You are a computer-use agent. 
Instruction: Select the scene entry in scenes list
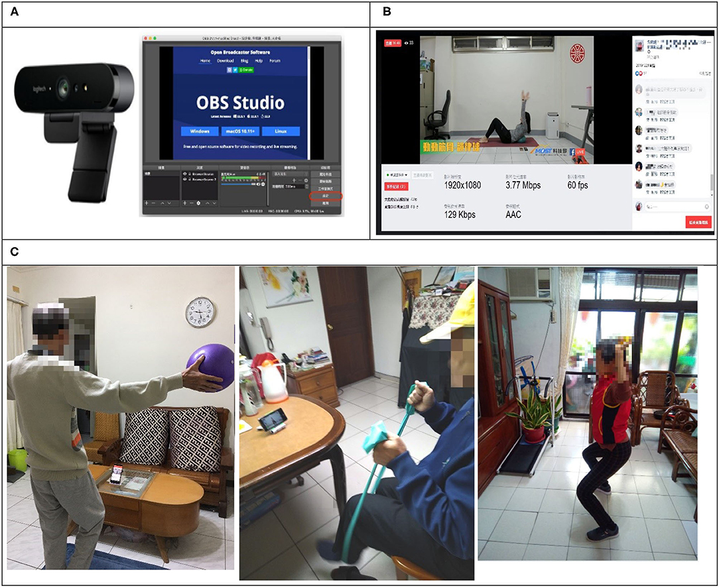tap(161, 174)
